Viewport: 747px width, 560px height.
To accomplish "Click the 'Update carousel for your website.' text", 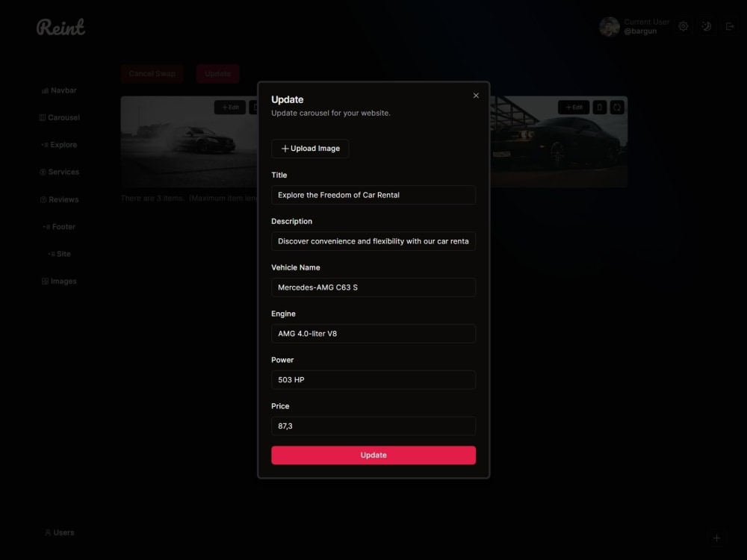I will [331, 113].
